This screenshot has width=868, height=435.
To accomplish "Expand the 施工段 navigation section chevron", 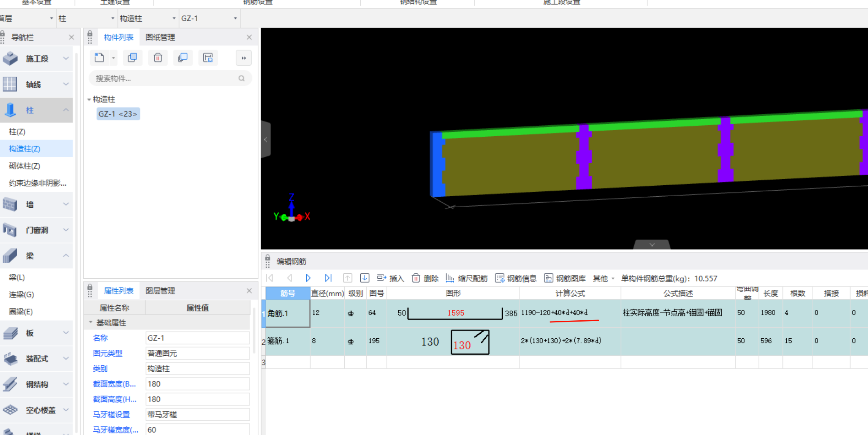I will (x=66, y=59).
